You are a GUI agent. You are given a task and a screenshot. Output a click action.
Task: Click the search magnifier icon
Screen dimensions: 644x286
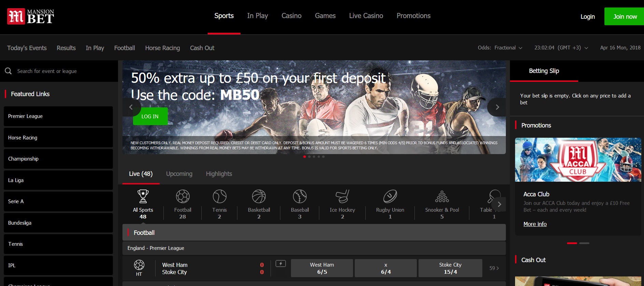[9, 71]
